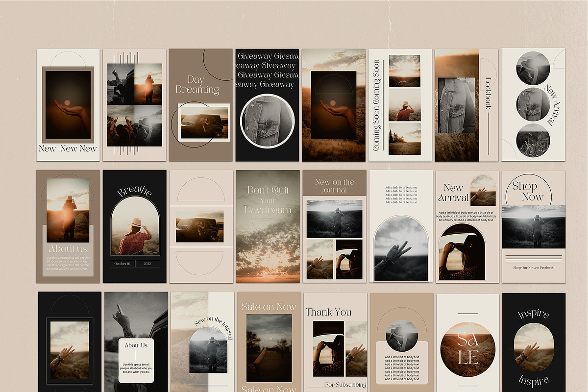Pick the 'Lookbook' denim jacket template
The width and height of the screenshot is (588, 392).
466,105
